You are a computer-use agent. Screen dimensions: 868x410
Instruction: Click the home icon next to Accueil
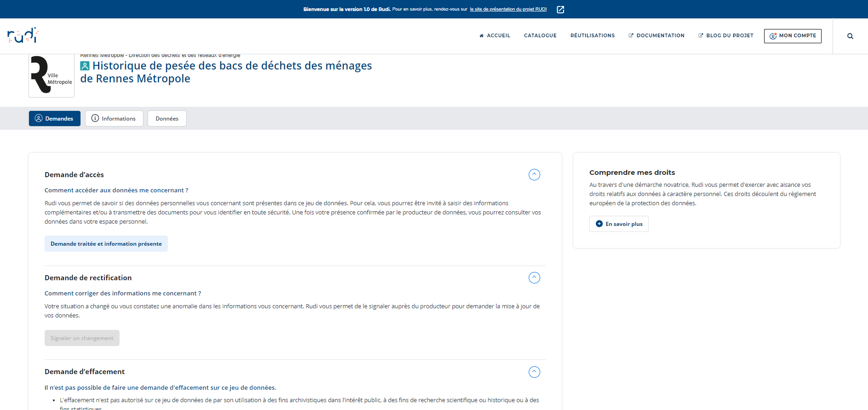481,35
